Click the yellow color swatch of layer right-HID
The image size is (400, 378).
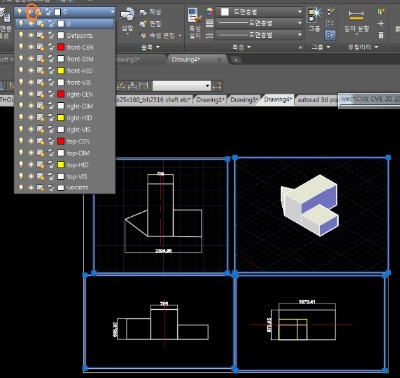[61, 118]
